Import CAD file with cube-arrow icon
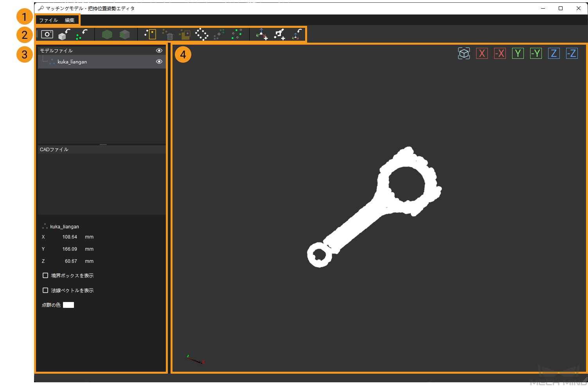Viewport: 588px width, 387px height. point(64,34)
